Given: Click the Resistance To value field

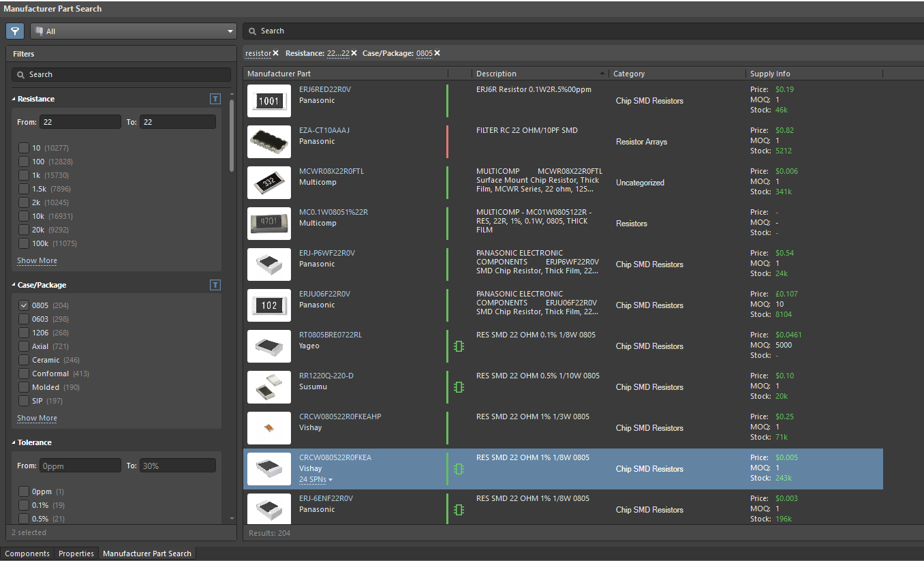Looking at the screenshot, I should pyautogui.click(x=178, y=122).
